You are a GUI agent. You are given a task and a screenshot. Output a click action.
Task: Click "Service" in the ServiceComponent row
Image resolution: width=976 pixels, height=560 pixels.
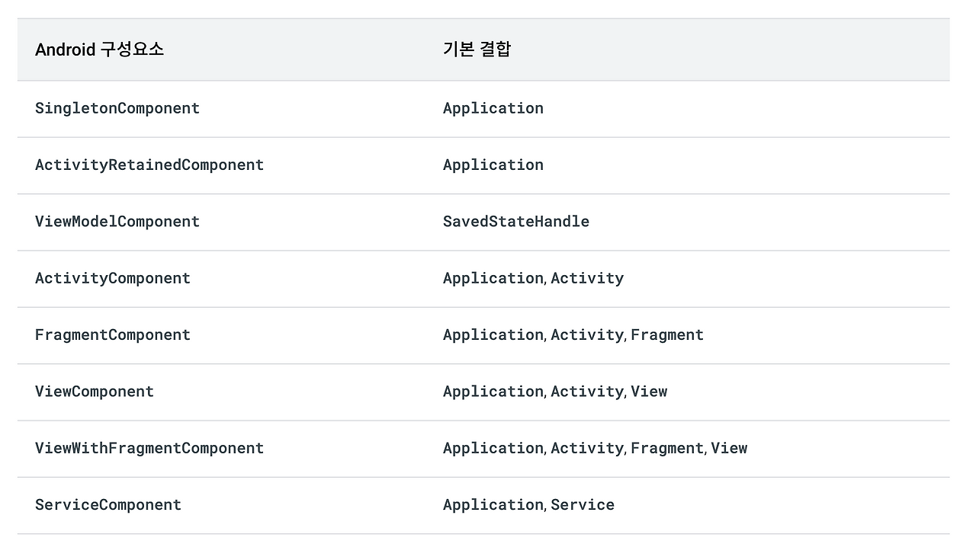(x=583, y=504)
